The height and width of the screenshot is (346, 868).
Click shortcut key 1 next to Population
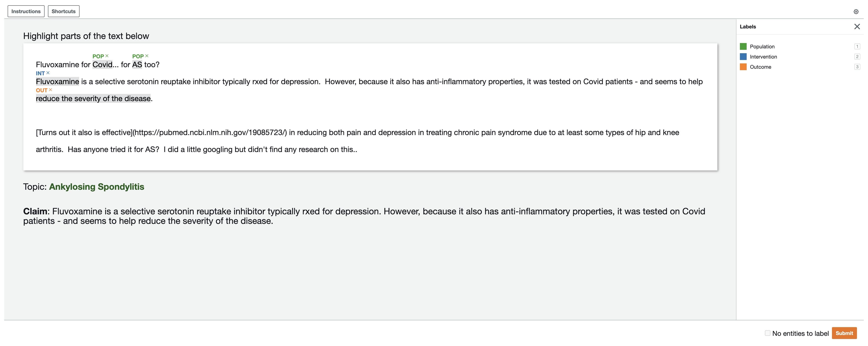pyautogui.click(x=857, y=46)
